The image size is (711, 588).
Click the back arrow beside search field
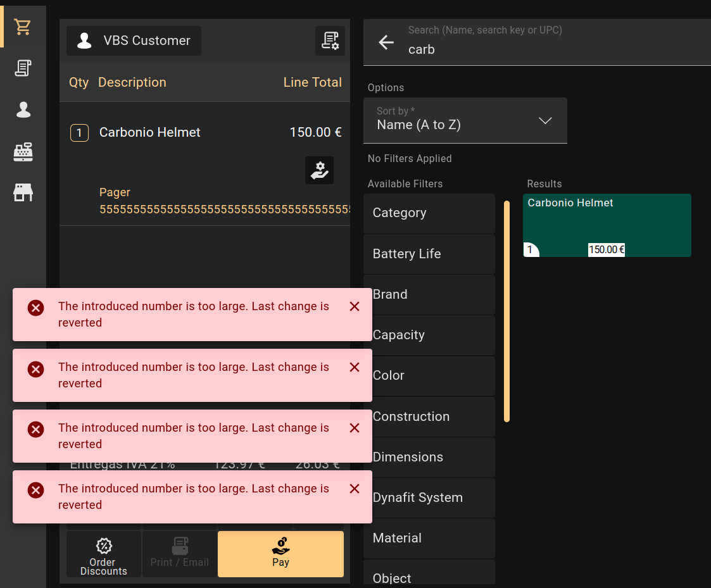point(386,42)
